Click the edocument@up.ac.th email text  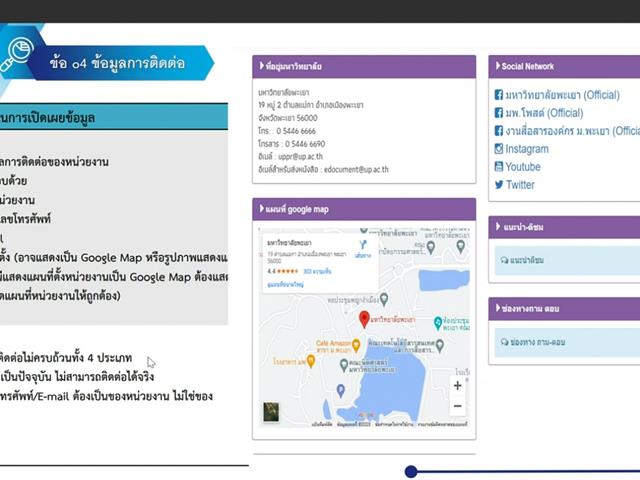pos(356,169)
